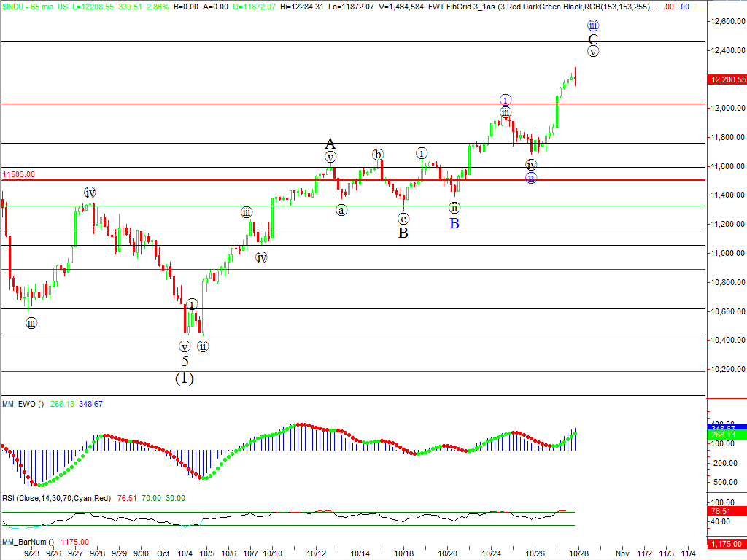Select the red 11503.00 price level label
This screenshot has width=747, height=560.
coord(19,175)
